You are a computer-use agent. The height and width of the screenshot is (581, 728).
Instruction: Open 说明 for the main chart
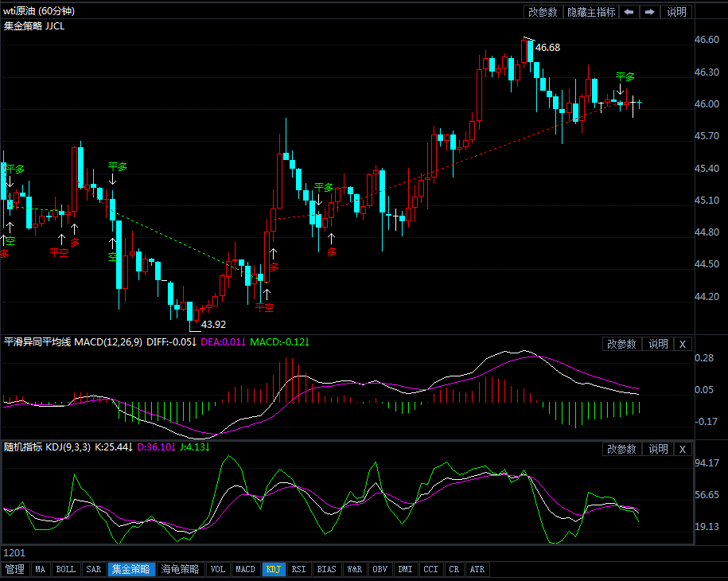point(676,12)
